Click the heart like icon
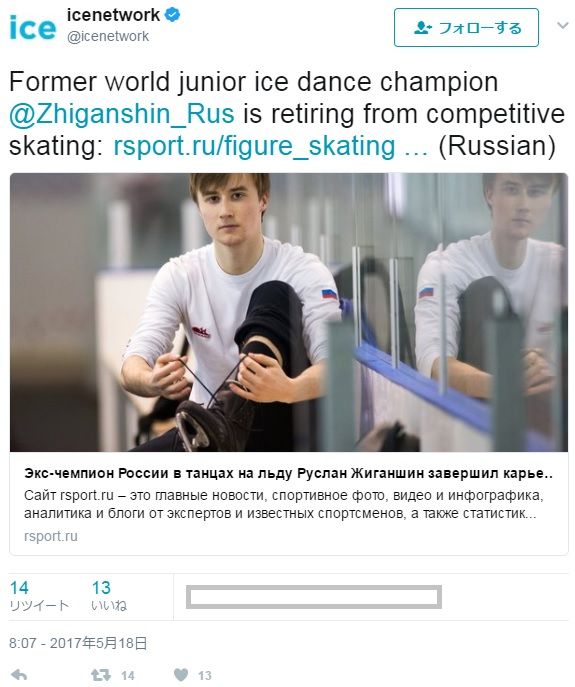The height and width of the screenshot is (687, 575). pos(181,675)
